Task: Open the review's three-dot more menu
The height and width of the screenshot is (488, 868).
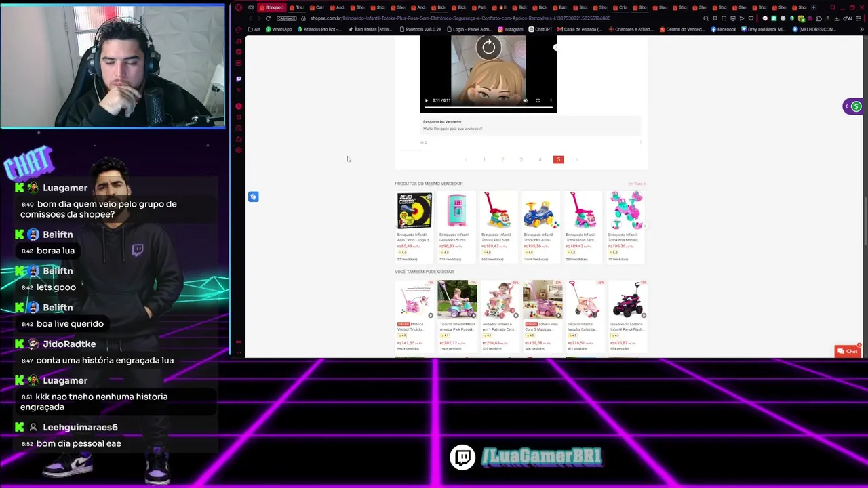Action: 640,142
